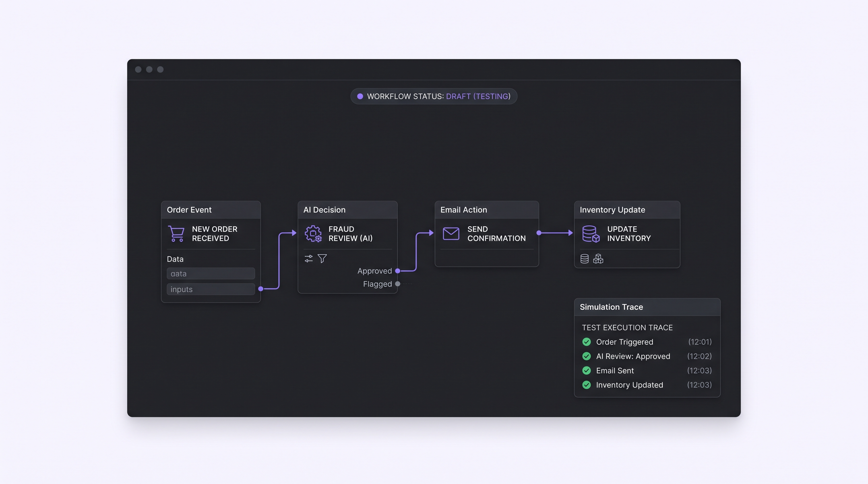This screenshot has width=868, height=484.
Task: Click the Workflow Status Draft (Testing) badge
Action: (x=434, y=96)
